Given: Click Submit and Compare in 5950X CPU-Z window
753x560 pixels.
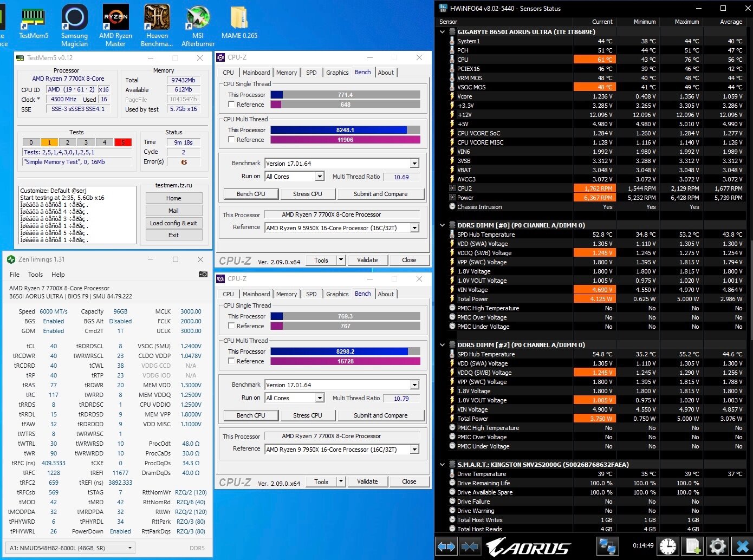Looking at the screenshot, I should tap(381, 194).
